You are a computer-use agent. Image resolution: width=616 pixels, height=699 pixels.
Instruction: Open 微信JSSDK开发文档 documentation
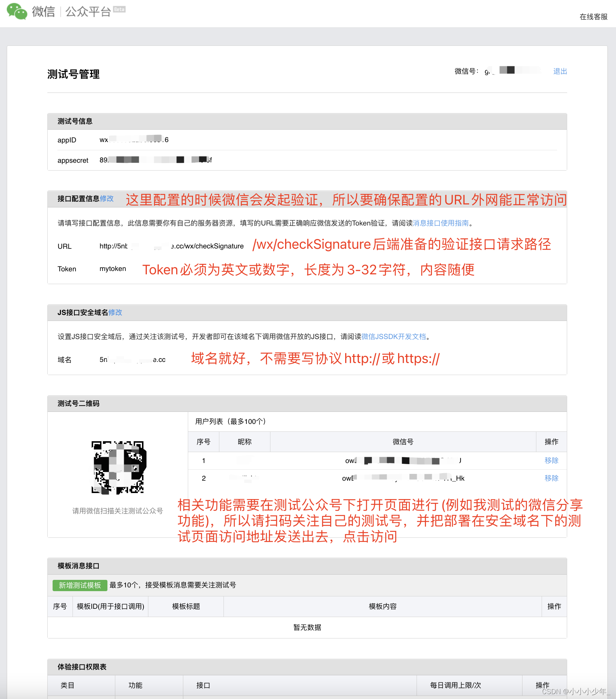coord(394,337)
